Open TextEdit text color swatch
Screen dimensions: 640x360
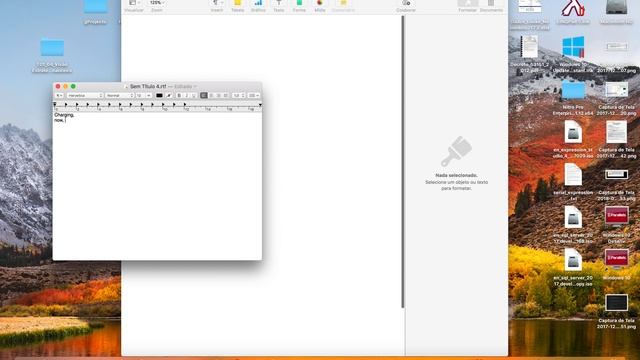(159, 96)
